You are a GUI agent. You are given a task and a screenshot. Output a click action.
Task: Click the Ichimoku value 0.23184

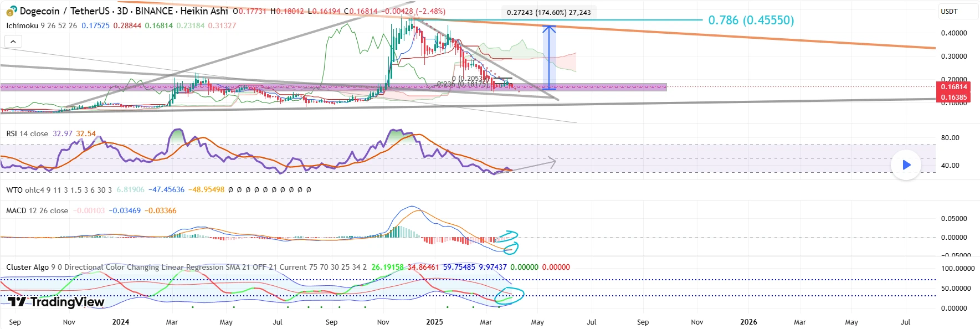coord(191,25)
